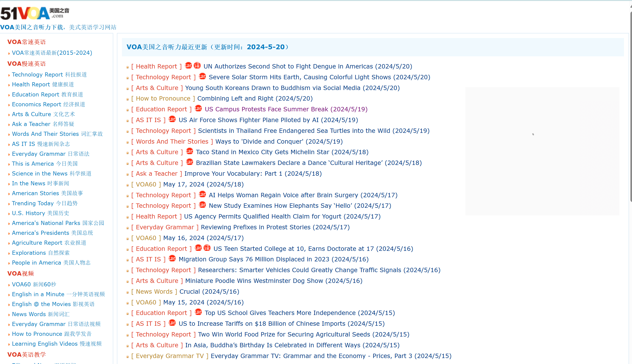
Task: Open LRC icon for UN Authorizes Dengue article
Action: tap(188, 66)
